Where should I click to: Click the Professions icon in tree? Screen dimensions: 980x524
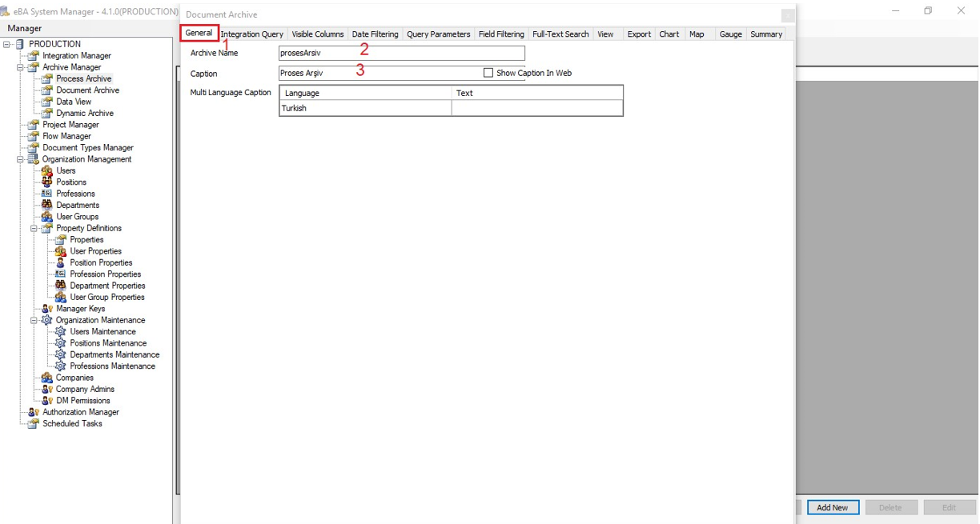[47, 194]
